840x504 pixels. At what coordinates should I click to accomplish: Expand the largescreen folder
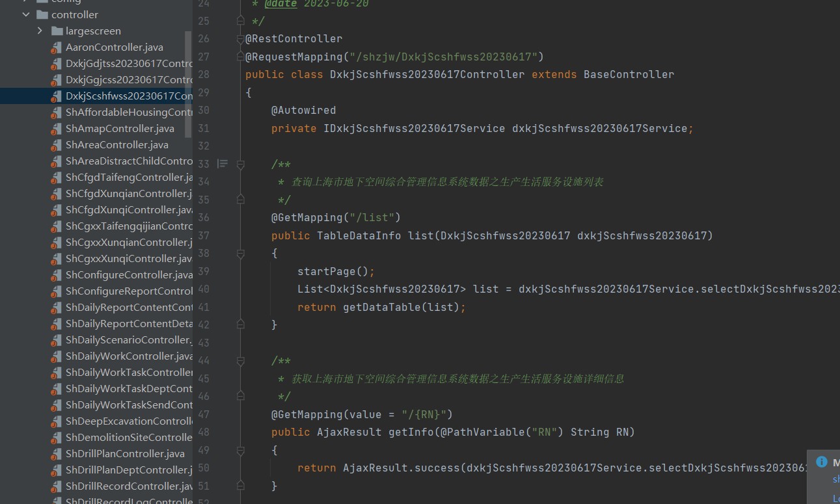pyautogui.click(x=40, y=31)
